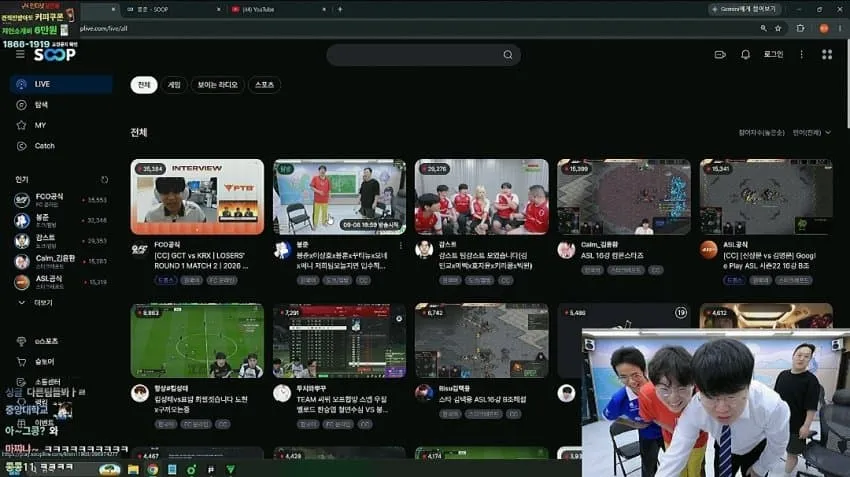Open the vertical dots menu next to 로그인
The width and height of the screenshot is (850, 477).
tap(802, 55)
